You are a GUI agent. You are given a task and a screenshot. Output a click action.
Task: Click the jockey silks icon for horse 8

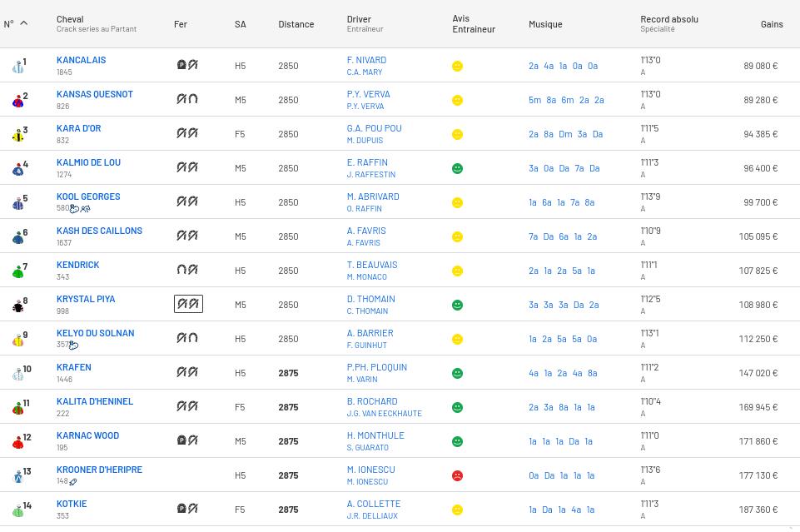tap(17, 306)
